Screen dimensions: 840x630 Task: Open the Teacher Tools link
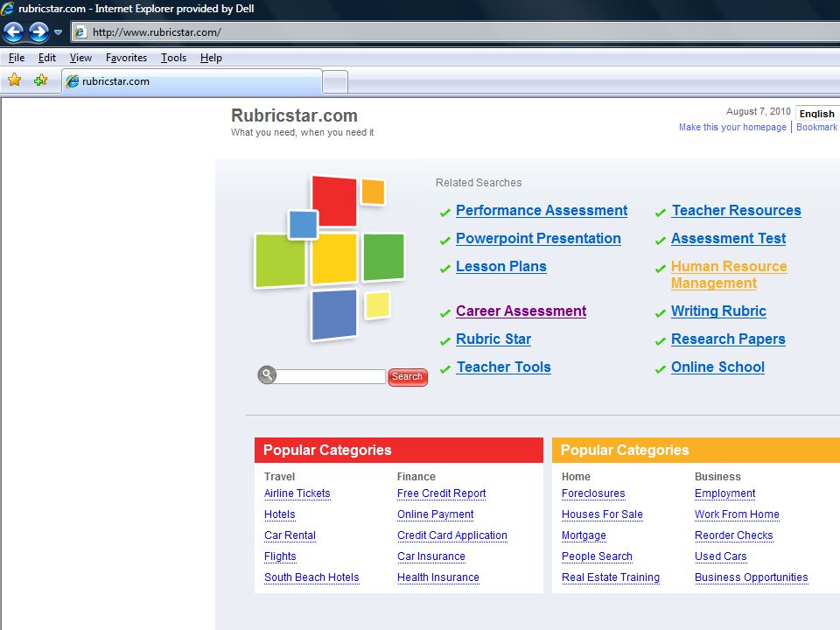pyautogui.click(x=504, y=367)
